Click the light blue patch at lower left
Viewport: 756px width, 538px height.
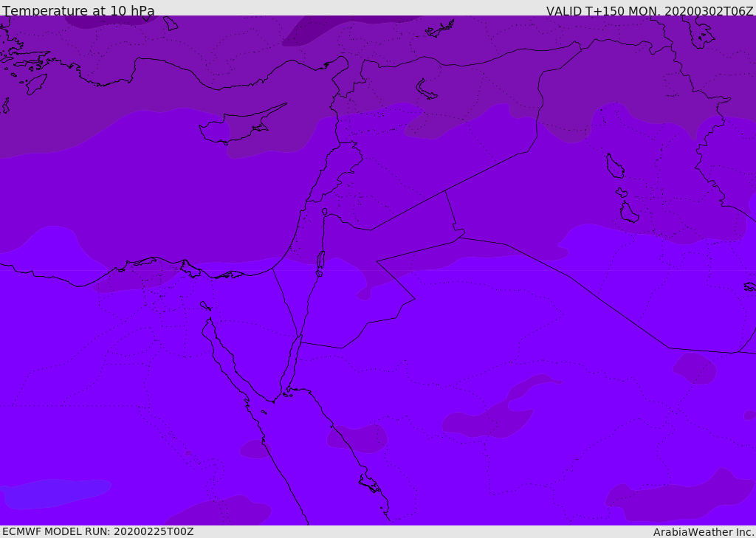pos(55,493)
